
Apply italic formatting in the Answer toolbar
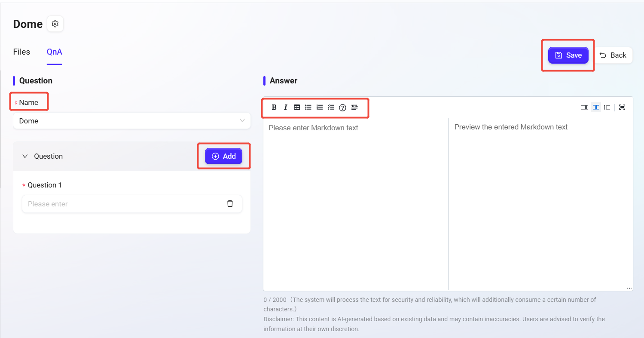click(285, 108)
